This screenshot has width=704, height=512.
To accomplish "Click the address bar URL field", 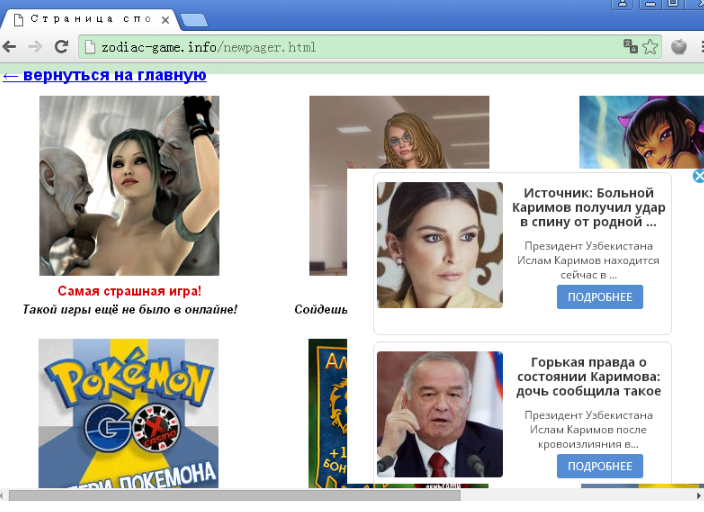I will 350,47.
